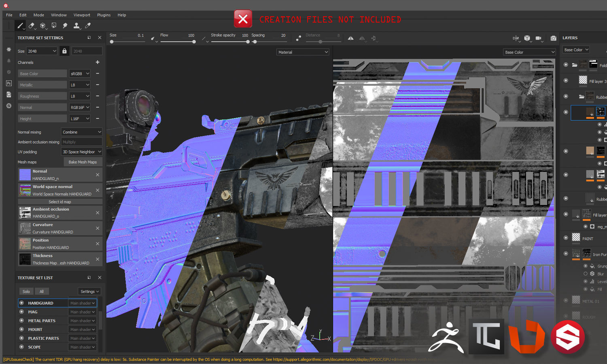Open the mirror view options icon
Screen dimensions: 607x364
[x=516, y=38]
